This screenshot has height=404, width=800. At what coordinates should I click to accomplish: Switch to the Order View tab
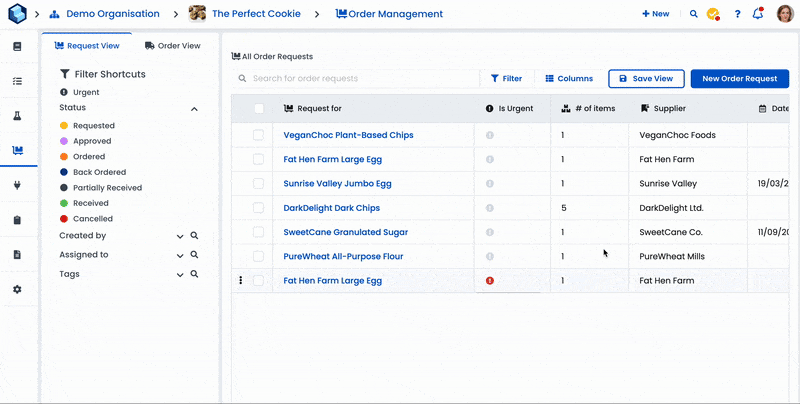pyautogui.click(x=172, y=46)
